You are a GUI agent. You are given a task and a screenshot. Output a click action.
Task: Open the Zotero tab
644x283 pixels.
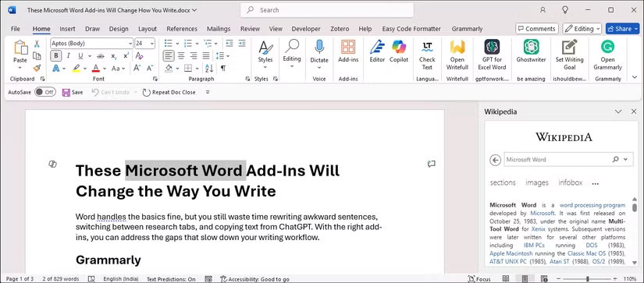tap(340, 29)
